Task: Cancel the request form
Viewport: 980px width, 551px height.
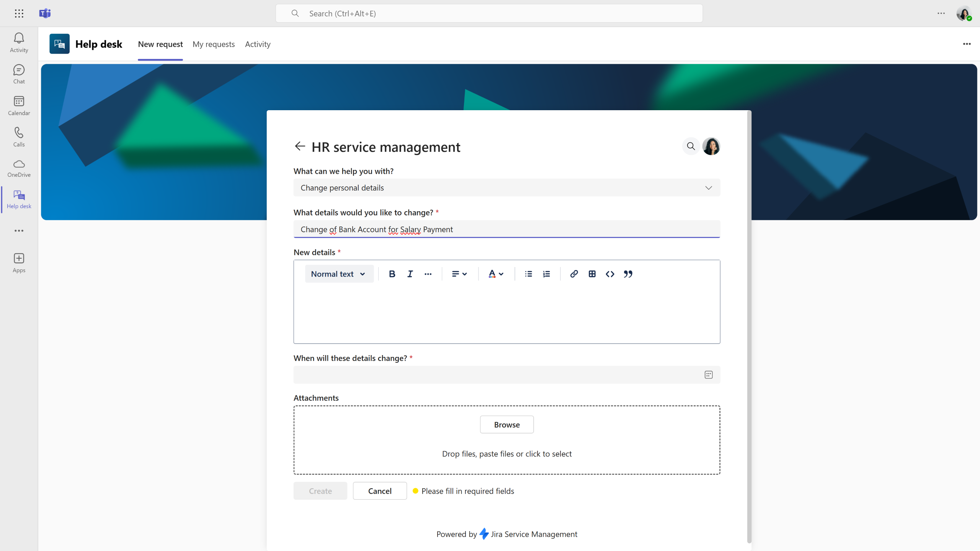Action: tap(379, 491)
